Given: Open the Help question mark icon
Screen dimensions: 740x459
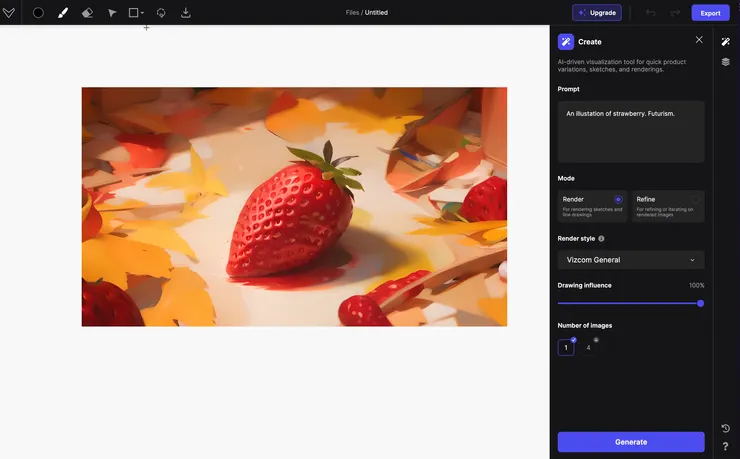Looking at the screenshot, I should coord(726,446).
